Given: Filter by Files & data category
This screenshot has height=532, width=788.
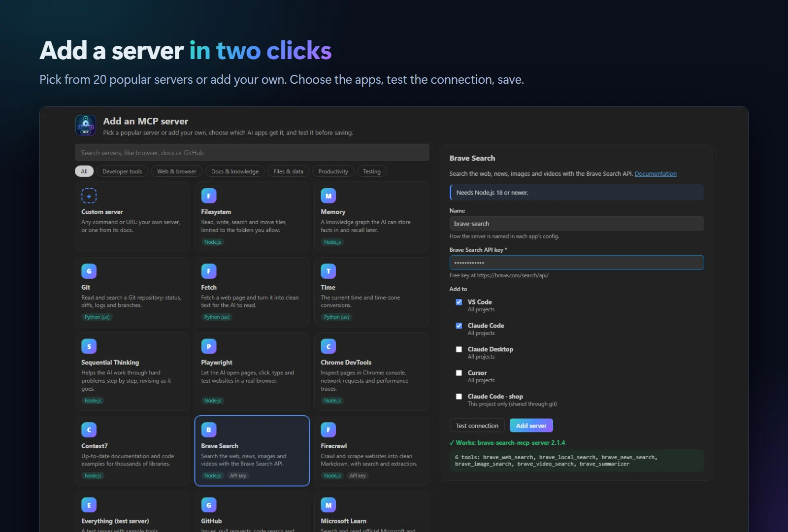Looking at the screenshot, I should 289,171.
